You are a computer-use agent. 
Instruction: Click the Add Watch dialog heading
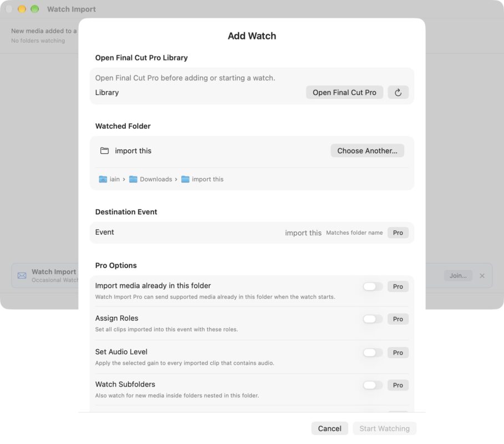pyautogui.click(x=252, y=36)
